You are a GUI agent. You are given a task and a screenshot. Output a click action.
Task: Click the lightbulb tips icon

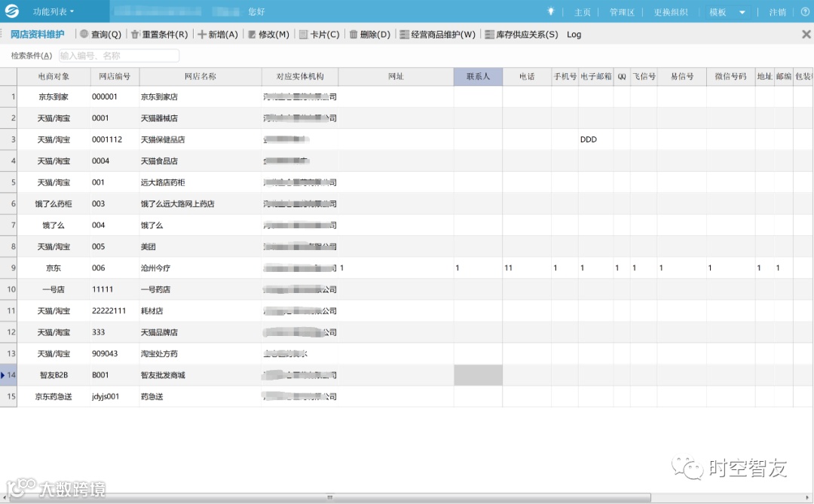551,11
